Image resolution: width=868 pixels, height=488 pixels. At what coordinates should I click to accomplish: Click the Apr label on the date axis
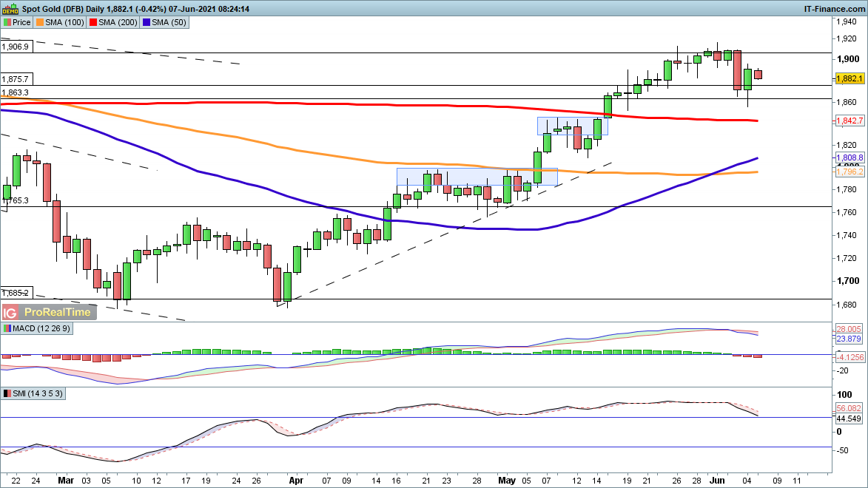coord(297,479)
